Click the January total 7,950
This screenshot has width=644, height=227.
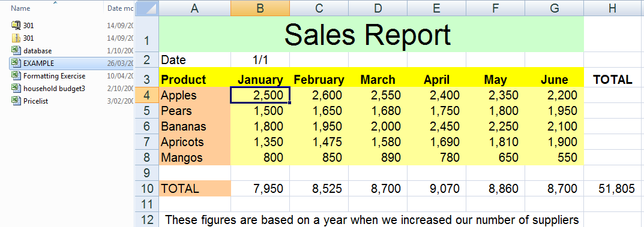pos(260,189)
